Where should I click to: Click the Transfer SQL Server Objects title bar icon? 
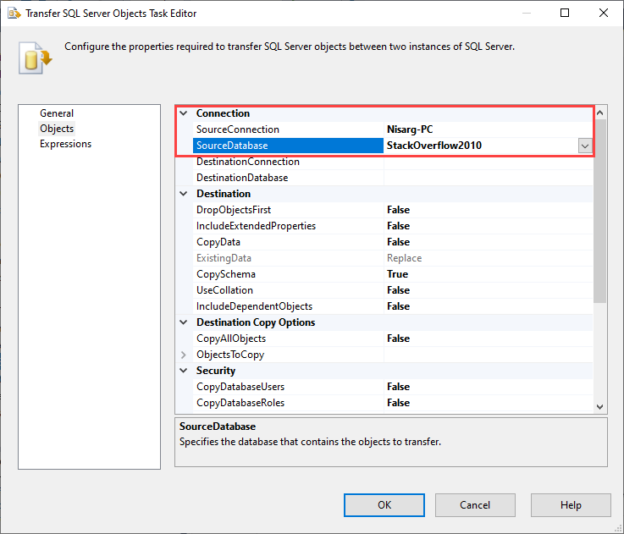pos(14,13)
